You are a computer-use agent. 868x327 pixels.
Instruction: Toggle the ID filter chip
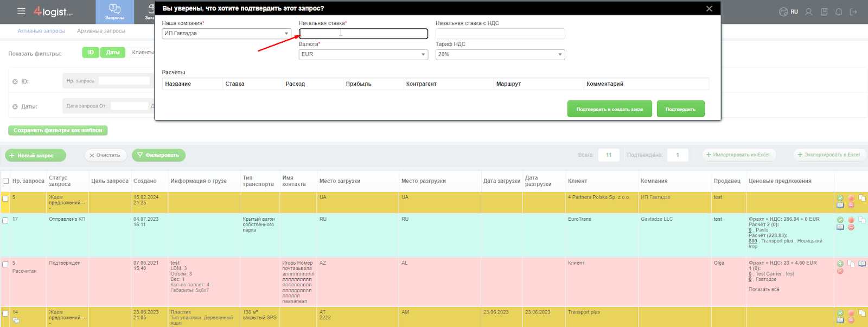click(91, 53)
